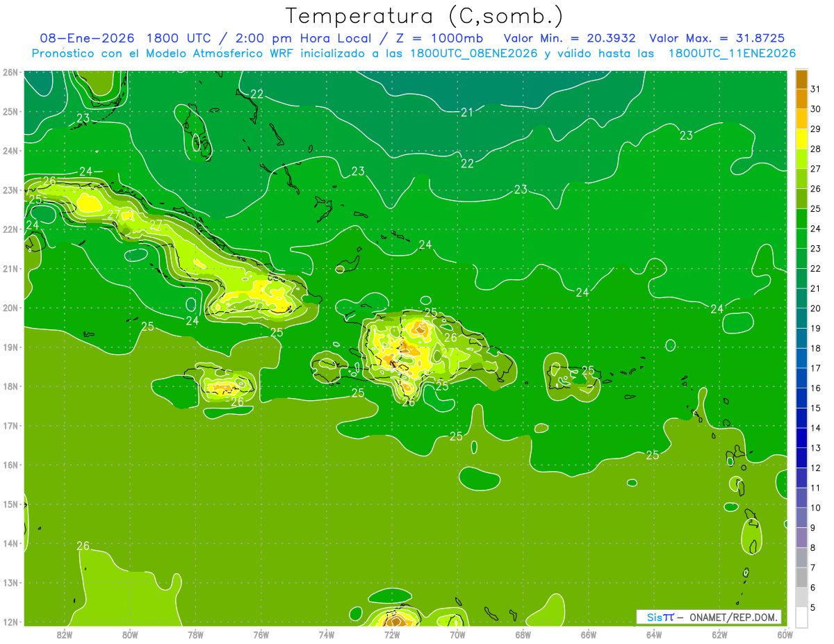This screenshot has width=834, height=644.
Task: Click the "12N" latitude axis label
Action: 10,622
